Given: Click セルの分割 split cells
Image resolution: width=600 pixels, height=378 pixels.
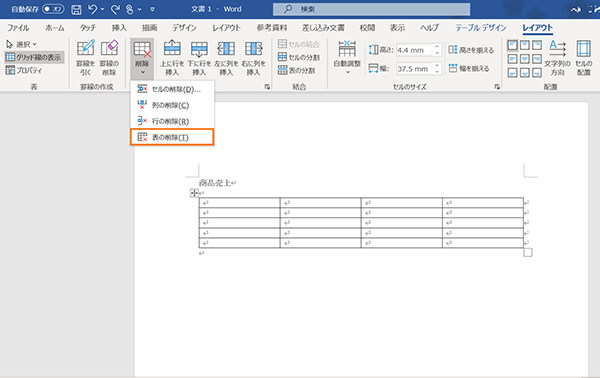Looking at the screenshot, I should [x=299, y=57].
